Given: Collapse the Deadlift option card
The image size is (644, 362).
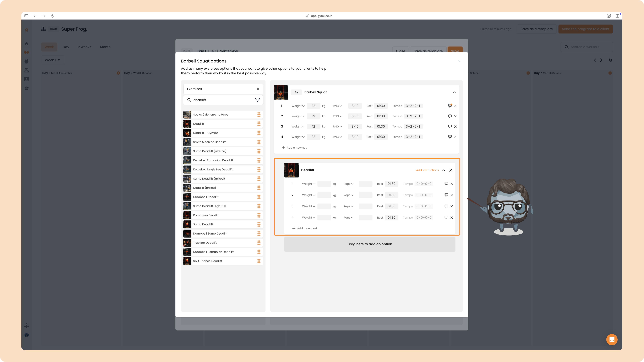Looking at the screenshot, I should coord(443,170).
